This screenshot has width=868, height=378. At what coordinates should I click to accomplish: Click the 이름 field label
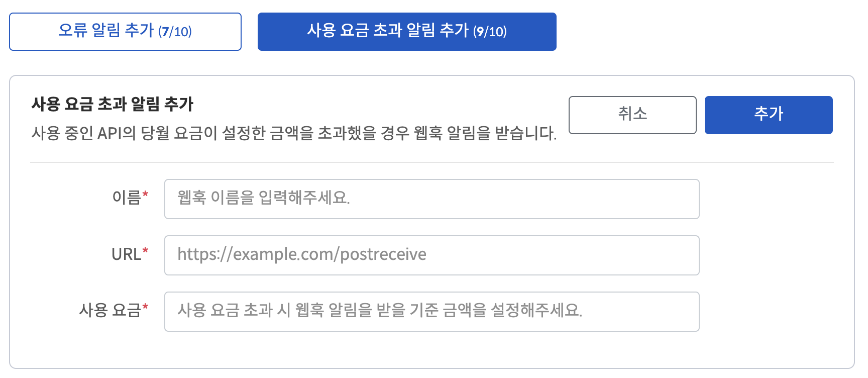pos(127,198)
